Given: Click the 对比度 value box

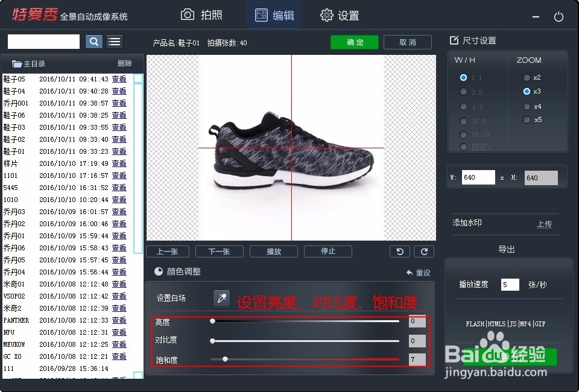Looking at the screenshot, I should (417, 341).
